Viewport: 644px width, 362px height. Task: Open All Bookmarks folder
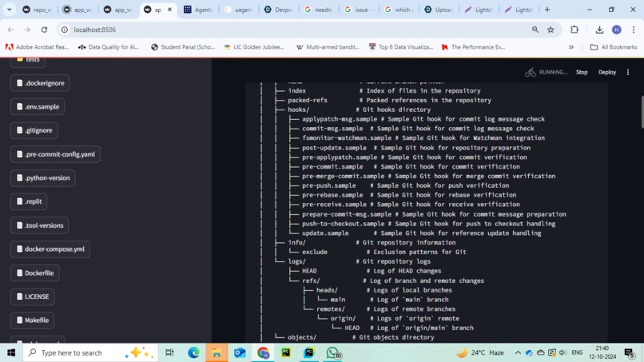(614, 47)
